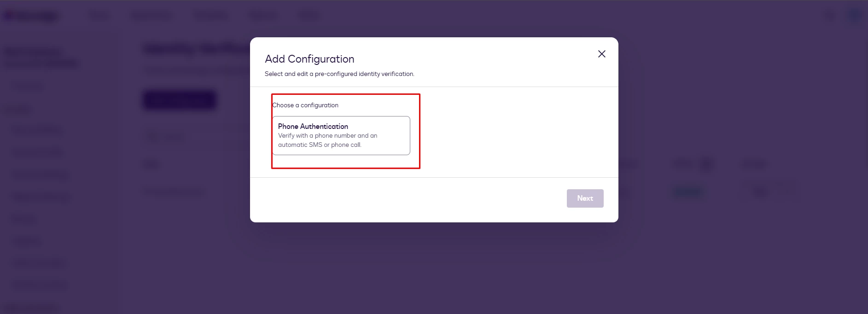Click the blurred icon beside the user avatar
Image resolution: width=868 pixels, height=314 pixels.
click(829, 16)
